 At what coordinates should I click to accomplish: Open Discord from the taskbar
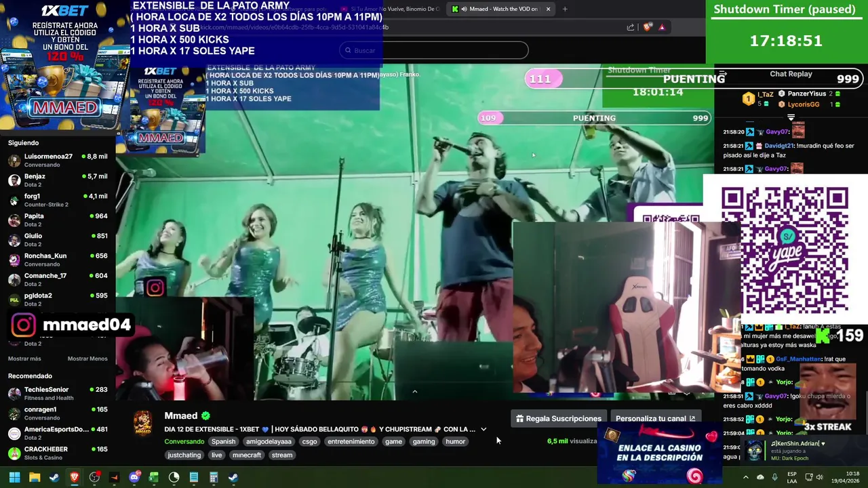[x=134, y=477]
